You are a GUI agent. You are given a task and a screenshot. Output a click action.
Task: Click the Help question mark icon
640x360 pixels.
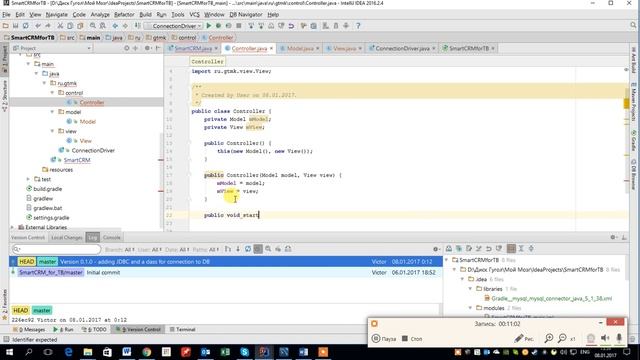(x=358, y=26)
